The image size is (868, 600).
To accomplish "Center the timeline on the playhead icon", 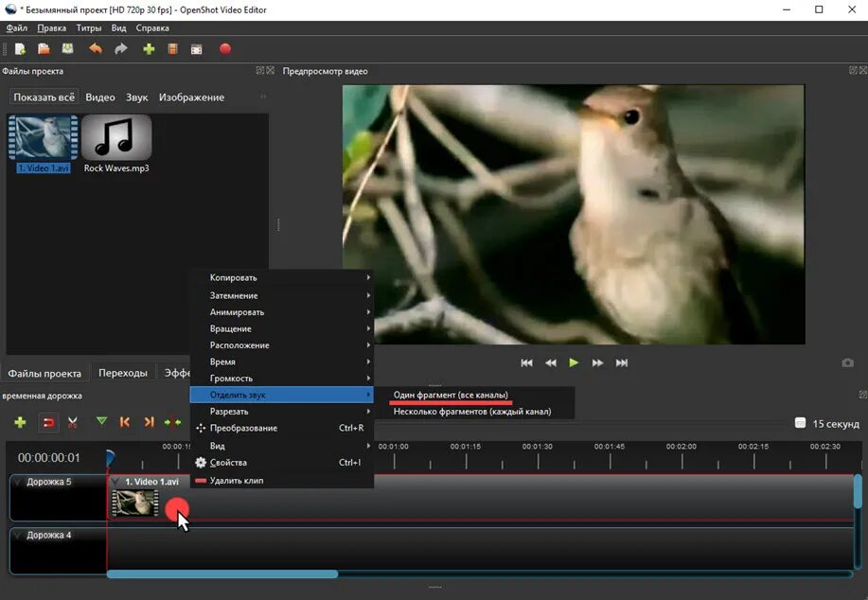I will [x=172, y=422].
